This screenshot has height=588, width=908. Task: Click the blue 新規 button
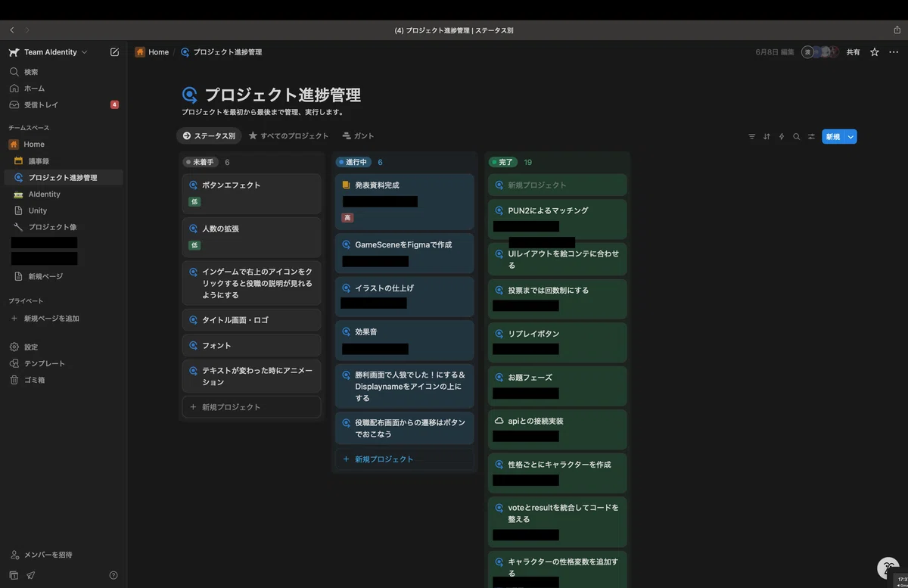[x=833, y=137]
